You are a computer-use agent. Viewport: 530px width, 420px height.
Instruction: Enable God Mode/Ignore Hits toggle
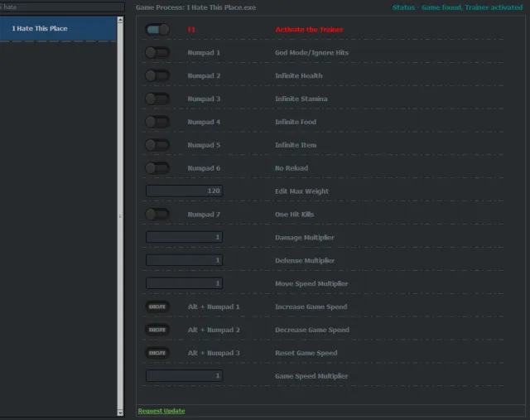click(157, 53)
